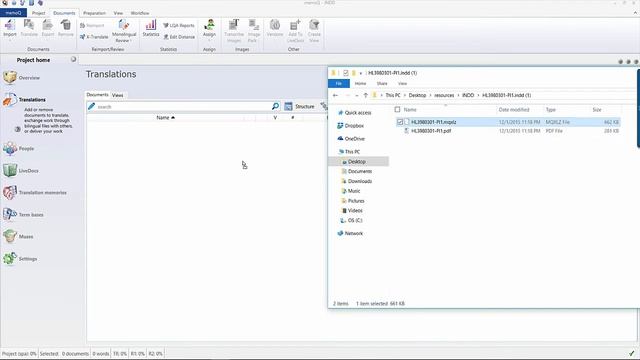Viewport: 640px width, 360px height.
Task: Select Documents in navigation pane
Action: 356,171
